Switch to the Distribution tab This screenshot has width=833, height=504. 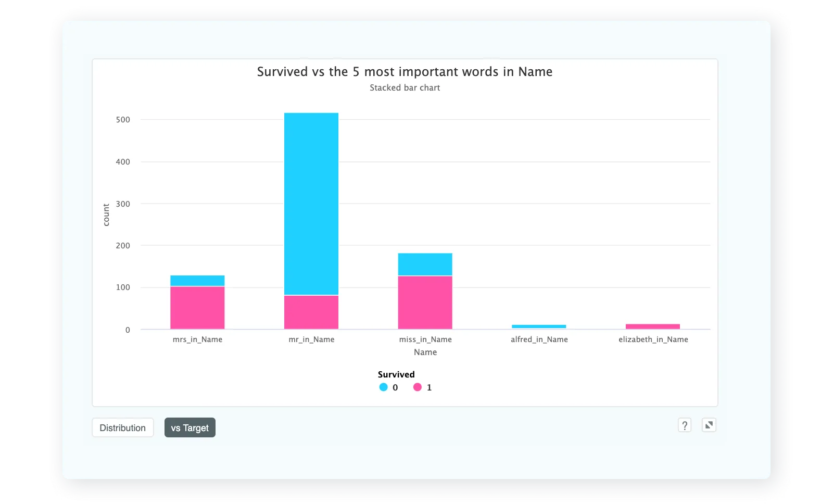122,427
